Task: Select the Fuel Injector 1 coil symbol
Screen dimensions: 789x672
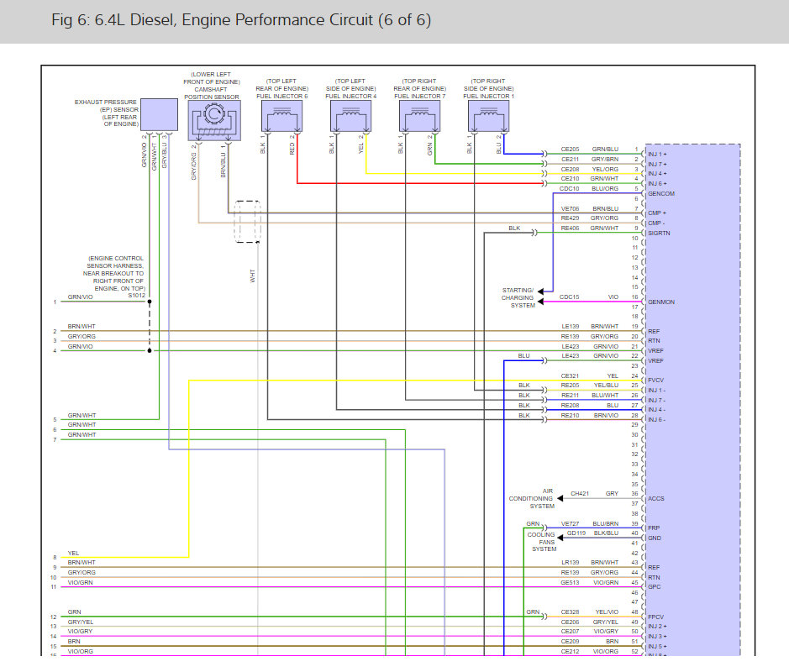Action: click(x=488, y=116)
